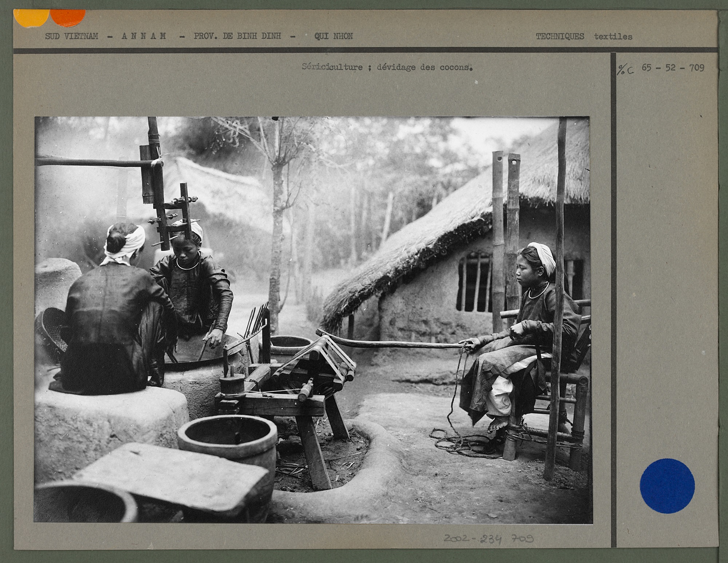Select the 'A N N A M' heading text
This screenshot has height=563, width=728.
pos(143,36)
